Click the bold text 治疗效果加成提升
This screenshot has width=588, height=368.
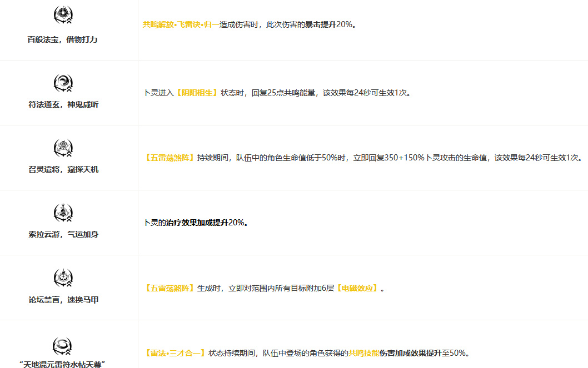click(x=197, y=223)
